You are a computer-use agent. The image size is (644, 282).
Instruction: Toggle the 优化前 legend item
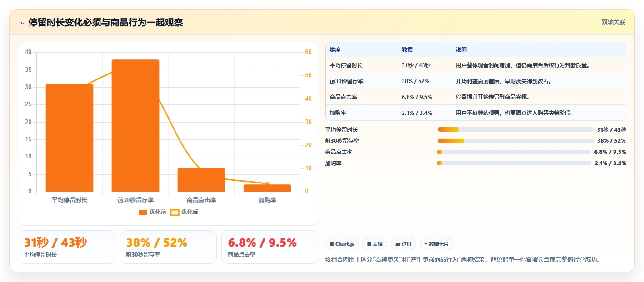click(x=153, y=212)
